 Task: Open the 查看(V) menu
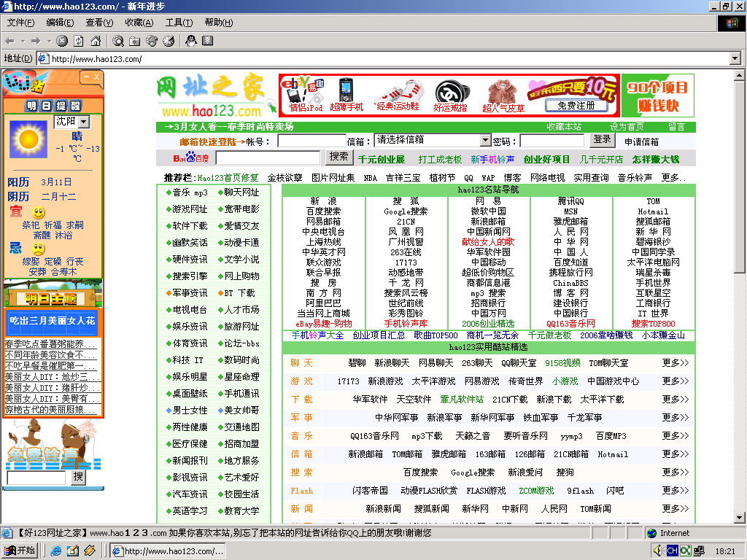[99, 23]
